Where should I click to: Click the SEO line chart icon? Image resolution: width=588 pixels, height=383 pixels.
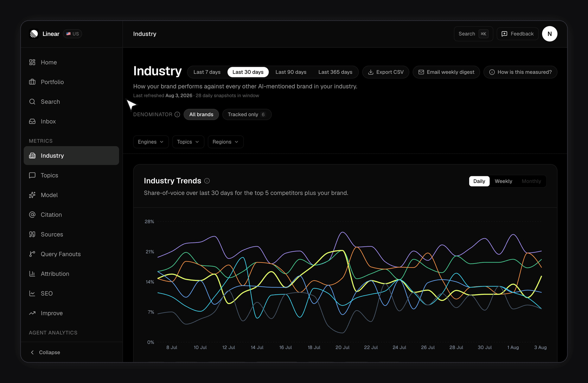(32, 293)
